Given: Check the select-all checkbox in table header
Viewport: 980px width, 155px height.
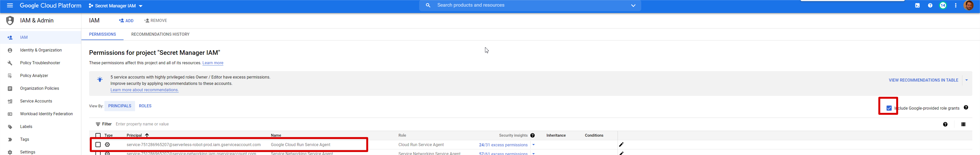Looking at the screenshot, I should click(x=98, y=135).
